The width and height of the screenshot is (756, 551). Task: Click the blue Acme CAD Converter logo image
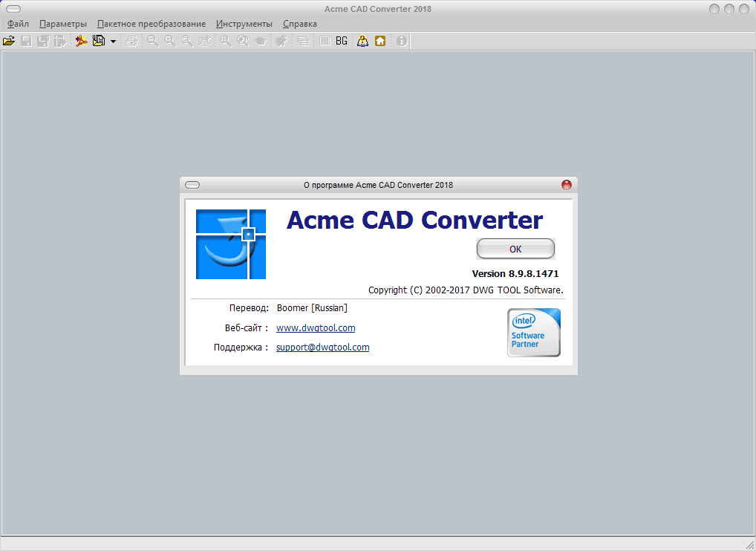(231, 244)
